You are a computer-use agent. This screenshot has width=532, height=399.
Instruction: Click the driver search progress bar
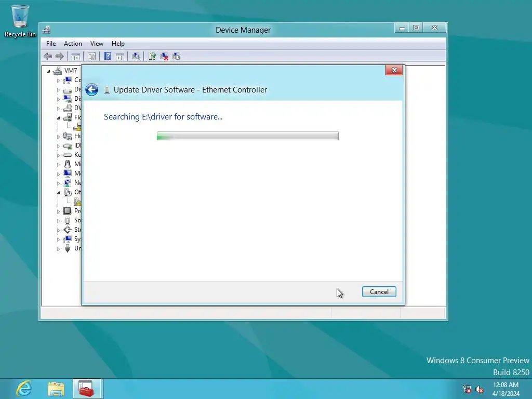[x=248, y=136]
